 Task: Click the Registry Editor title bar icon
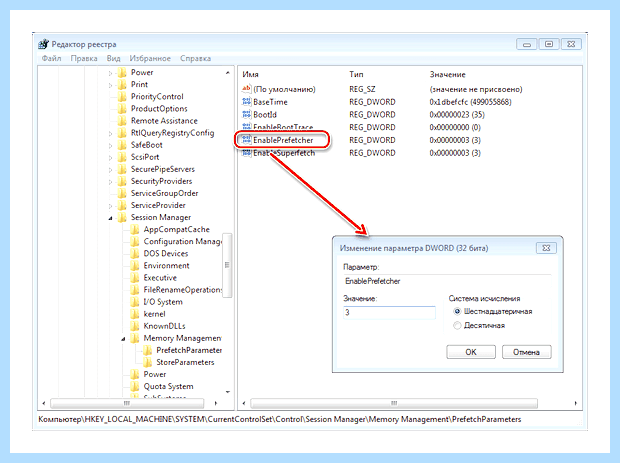43,44
